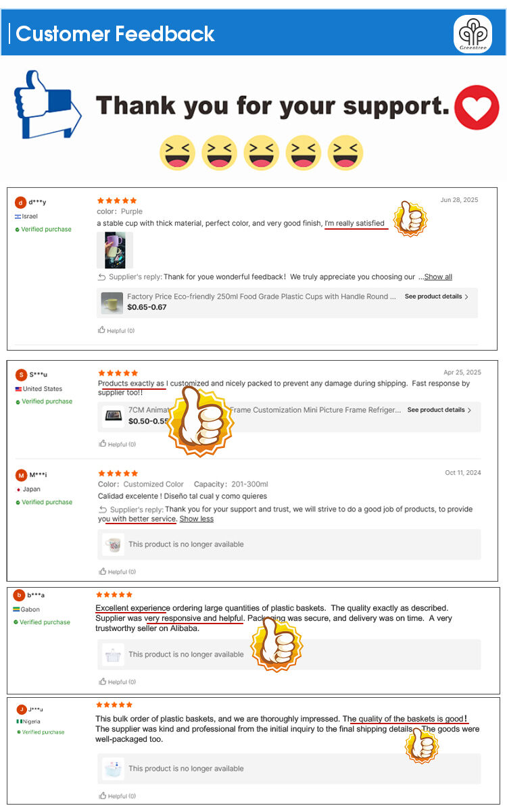Mark b***a's review as Helpful
507x812 pixels.
click(x=117, y=682)
